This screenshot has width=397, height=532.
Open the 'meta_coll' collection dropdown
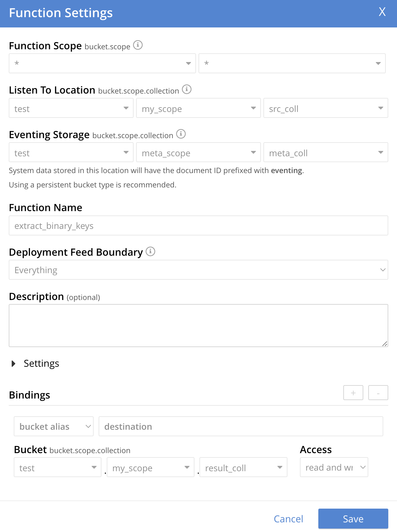(x=326, y=152)
